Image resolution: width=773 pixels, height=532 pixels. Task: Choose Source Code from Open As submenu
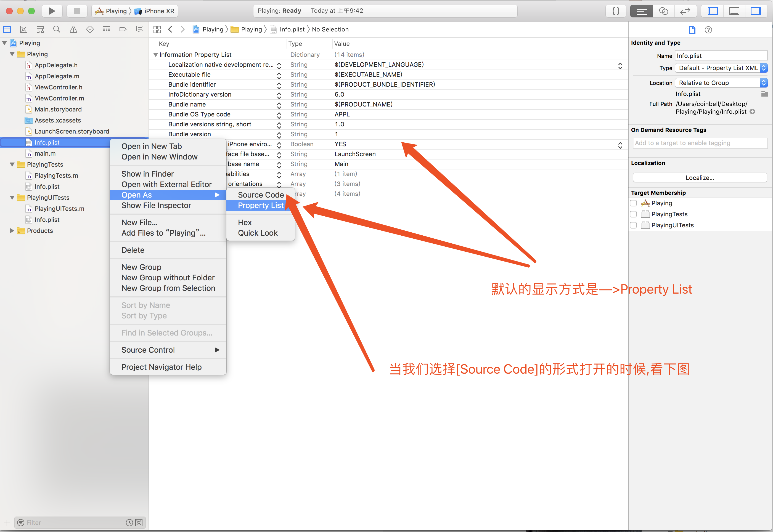tap(260, 195)
